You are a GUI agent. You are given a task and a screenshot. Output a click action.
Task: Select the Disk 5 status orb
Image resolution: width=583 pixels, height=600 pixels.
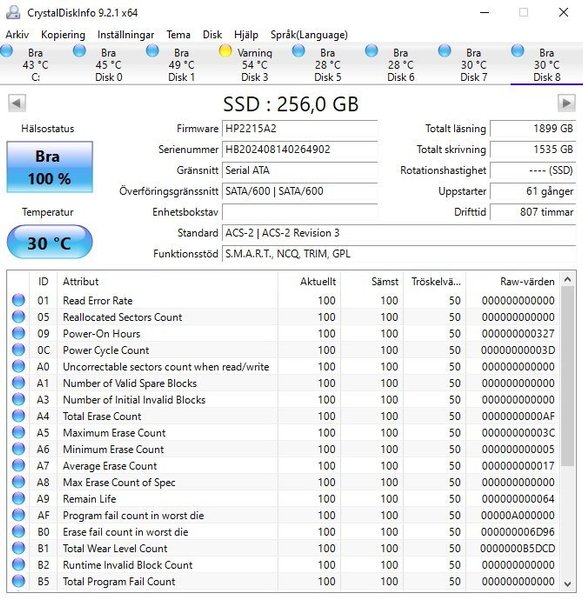[298, 51]
